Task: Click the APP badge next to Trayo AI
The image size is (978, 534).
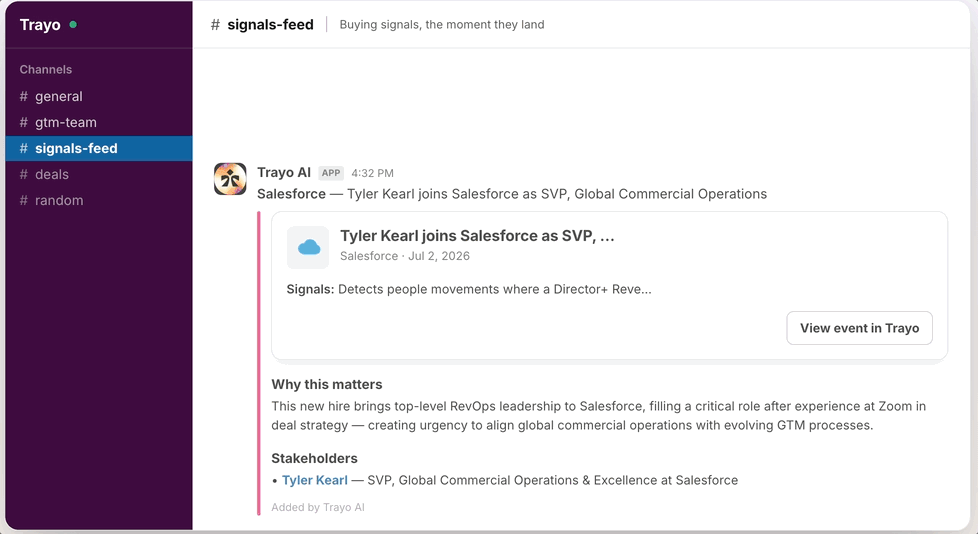Action: pyautogui.click(x=331, y=173)
